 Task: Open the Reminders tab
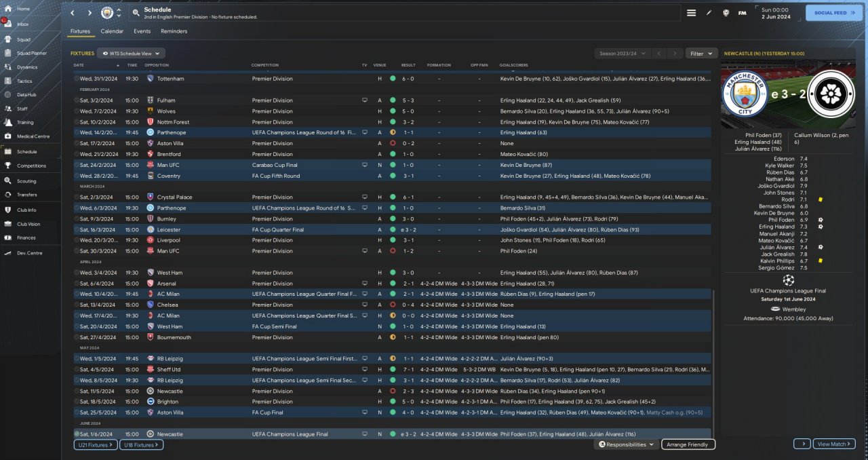(174, 31)
